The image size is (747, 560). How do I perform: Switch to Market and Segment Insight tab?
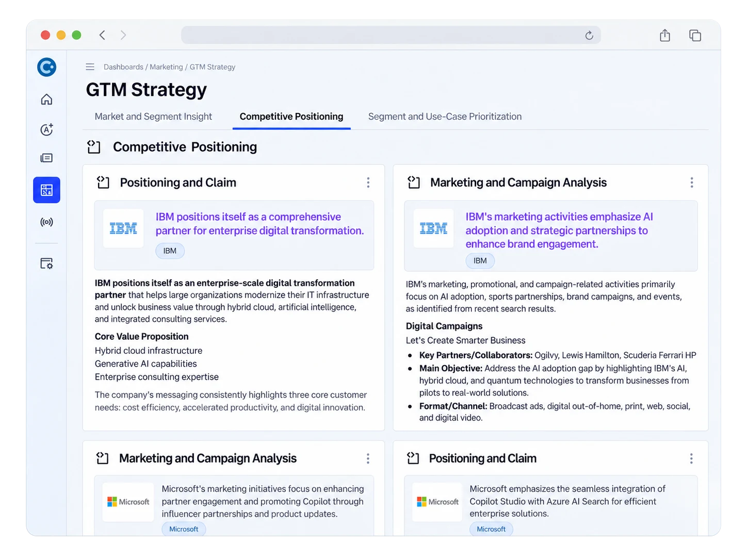[x=153, y=117]
